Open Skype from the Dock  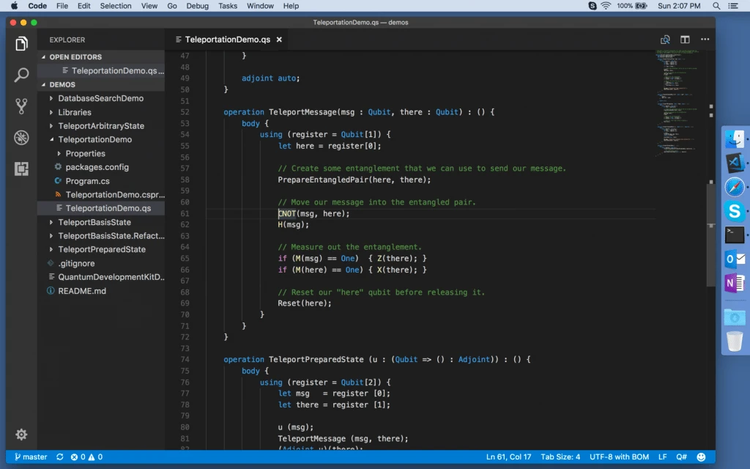coord(735,211)
